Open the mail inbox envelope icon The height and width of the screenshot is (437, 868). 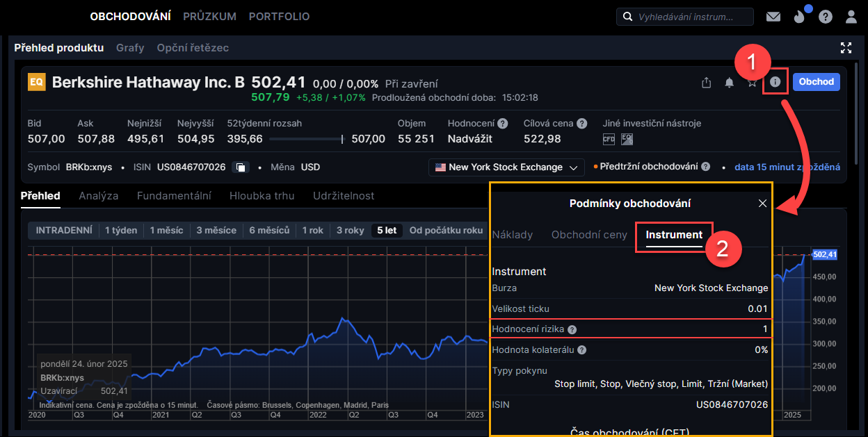[x=773, y=17]
